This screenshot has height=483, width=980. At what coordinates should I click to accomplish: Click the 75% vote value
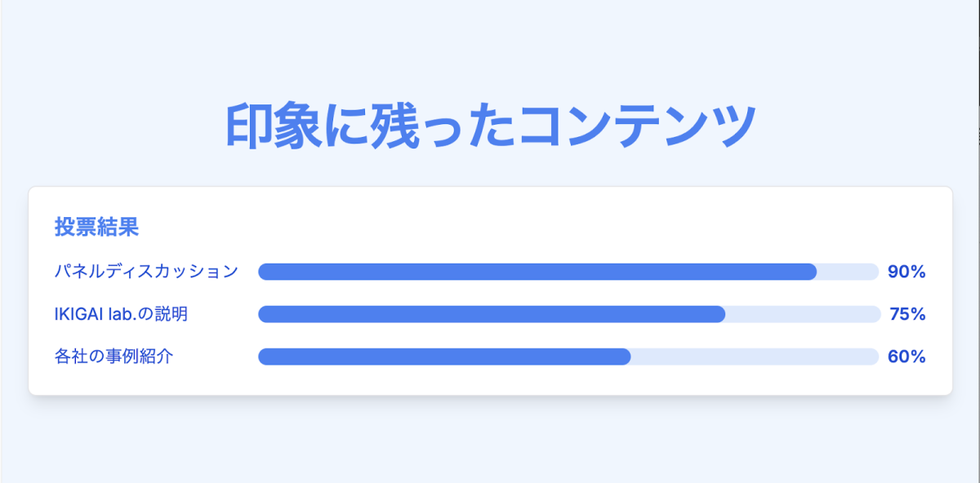906,314
